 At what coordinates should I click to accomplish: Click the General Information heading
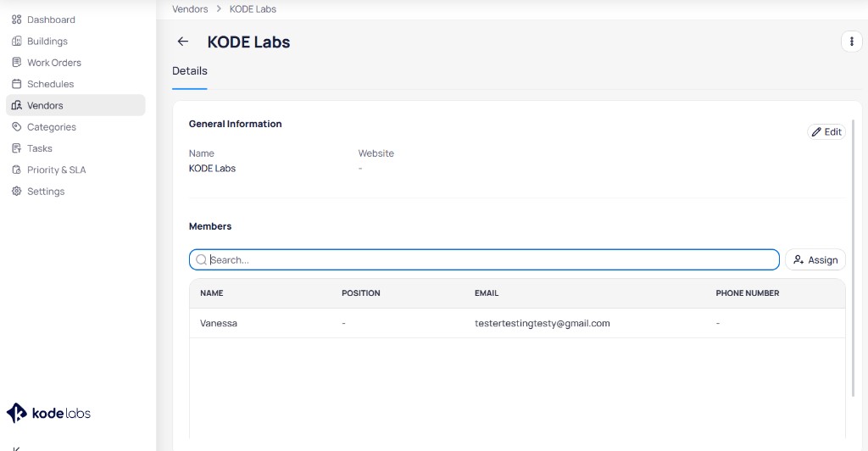click(236, 124)
